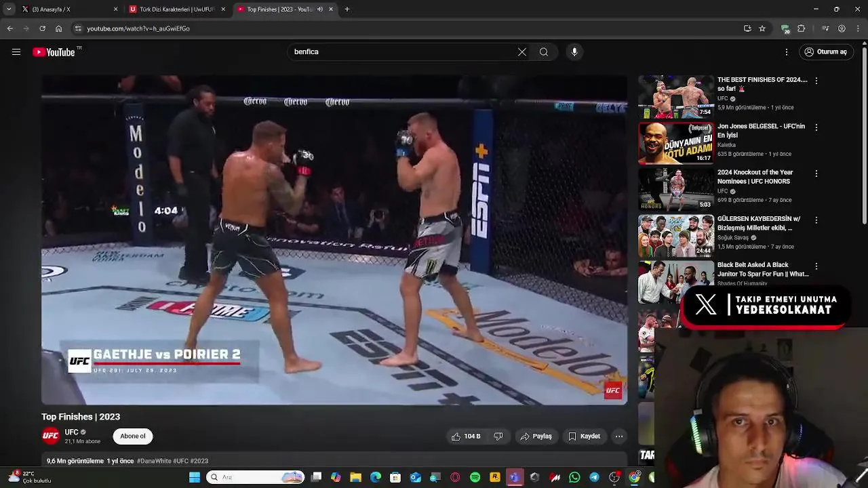This screenshot has height=488, width=868.
Task: Open the UFC channel name link
Action: point(71,432)
